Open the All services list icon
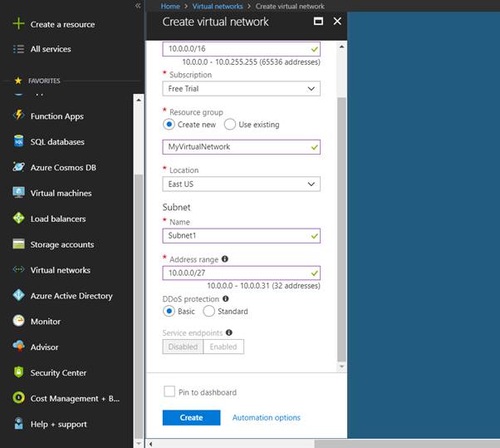The image size is (500, 448). coord(18,49)
